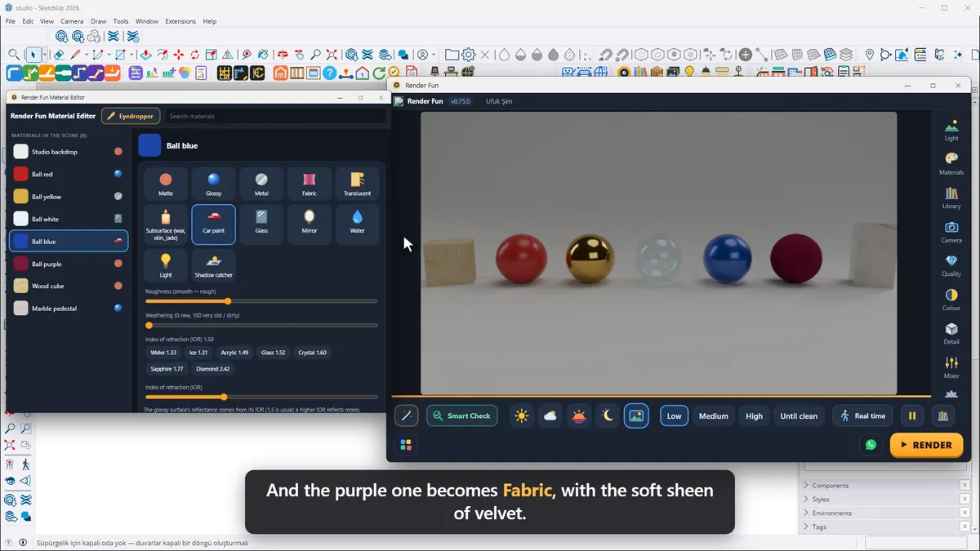
Task: Select the Metal material type
Action: pos(261,184)
